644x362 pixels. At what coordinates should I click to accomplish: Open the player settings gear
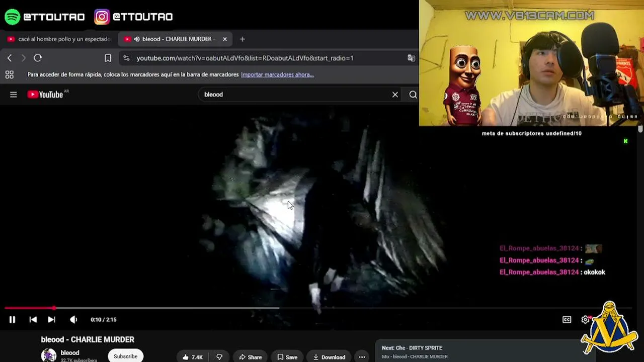(585, 319)
